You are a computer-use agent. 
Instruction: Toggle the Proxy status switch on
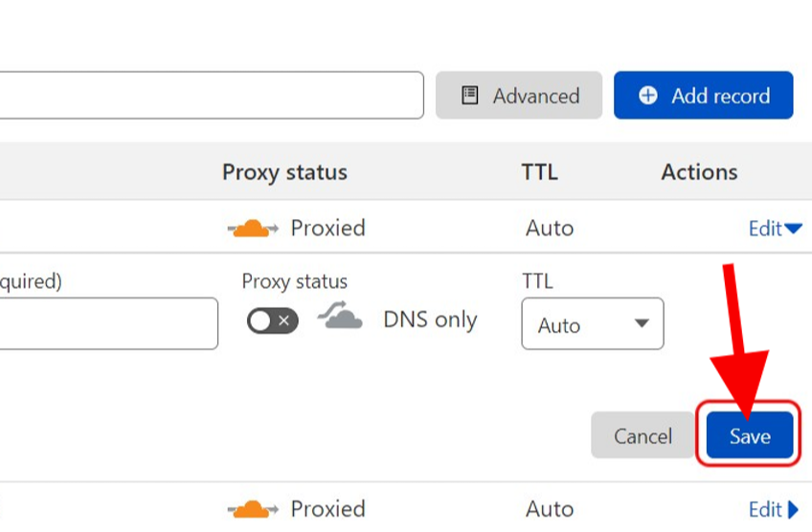tap(273, 321)
